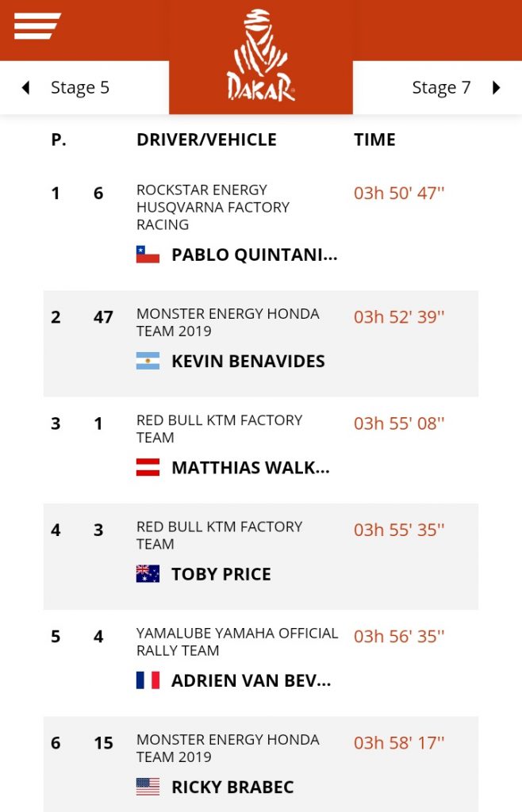Tap the France flag icon
The width and height of the screenshot is (522, 812).
tap(148, 680)
